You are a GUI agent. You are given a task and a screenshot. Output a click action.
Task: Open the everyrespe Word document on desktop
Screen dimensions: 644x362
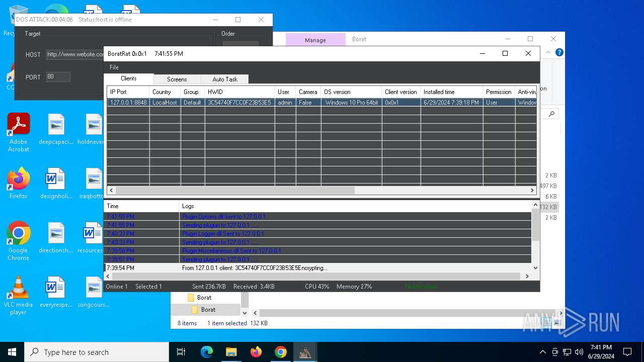click(x=56, y=292)
